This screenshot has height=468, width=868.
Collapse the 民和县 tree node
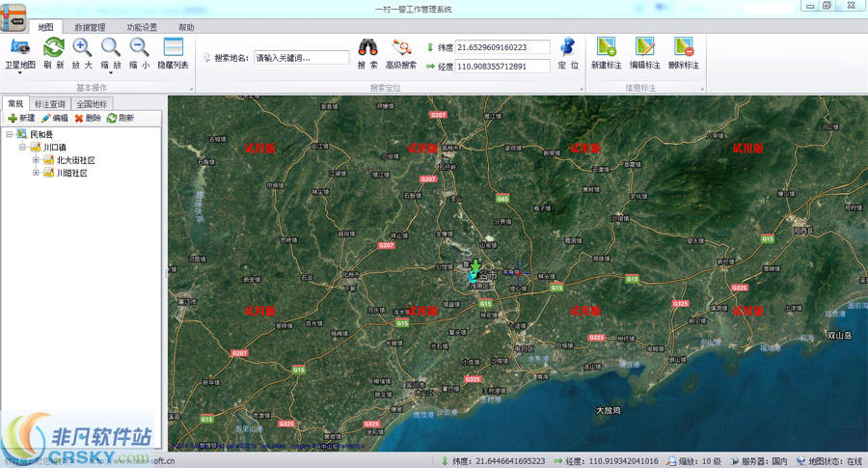tap(10, 134)
